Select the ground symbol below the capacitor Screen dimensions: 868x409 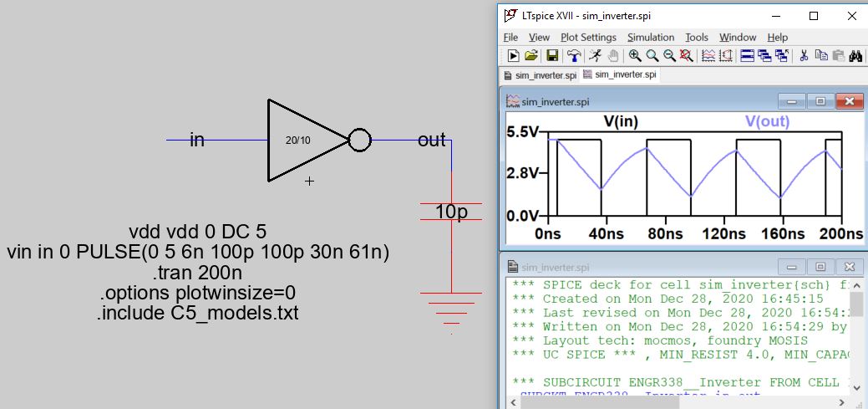click(451, 313)
